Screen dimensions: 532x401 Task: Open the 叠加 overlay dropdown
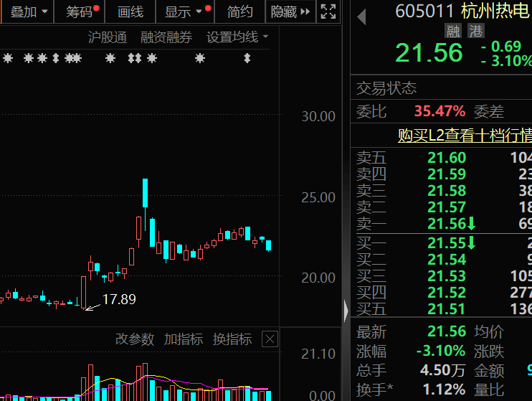29,11
